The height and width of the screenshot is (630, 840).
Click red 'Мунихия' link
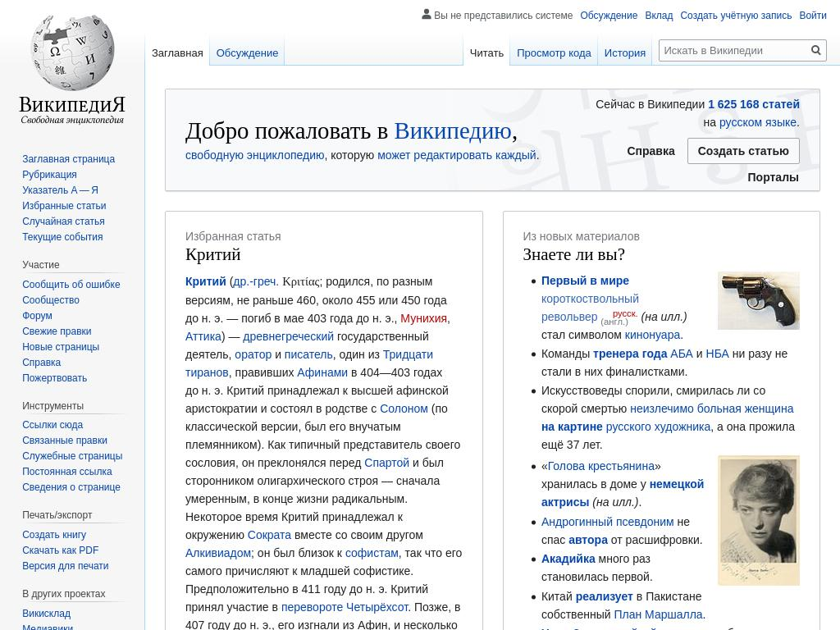423,318
